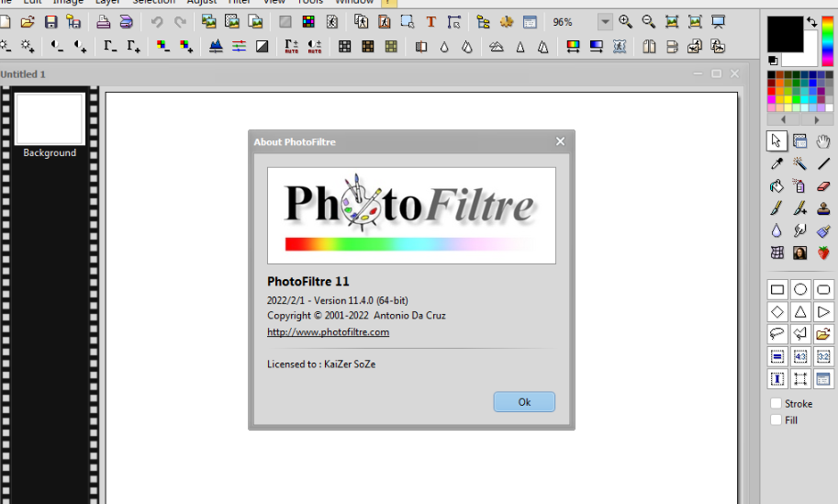This screenshot has width=838, height=504.
Task: Click the Scanner import icon
Action: tap(126, 22)
